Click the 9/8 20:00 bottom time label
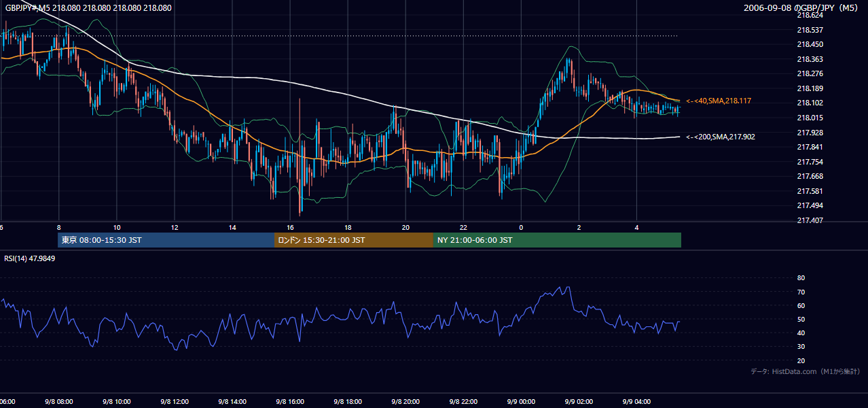 pyautogui.click(x=405, y=401)
